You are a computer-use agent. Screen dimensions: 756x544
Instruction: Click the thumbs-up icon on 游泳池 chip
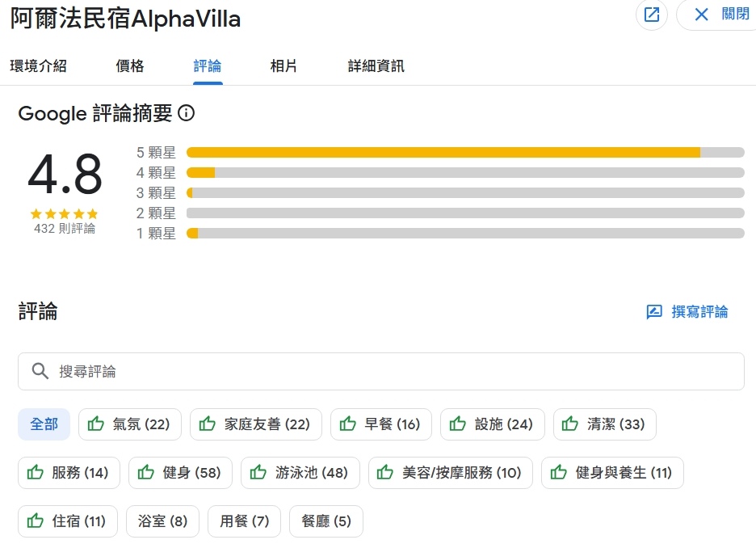(x=258, y=473)
